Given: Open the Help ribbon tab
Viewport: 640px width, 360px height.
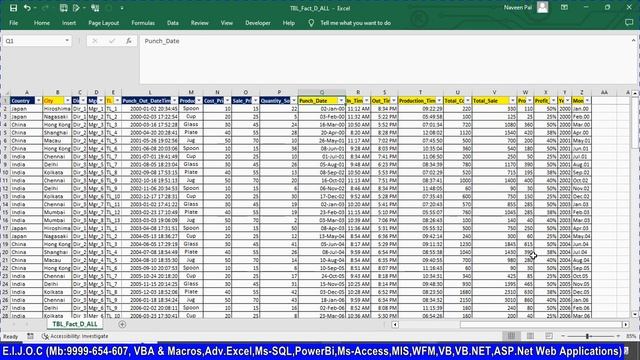Looking at the screenshot, I should 289,23.
